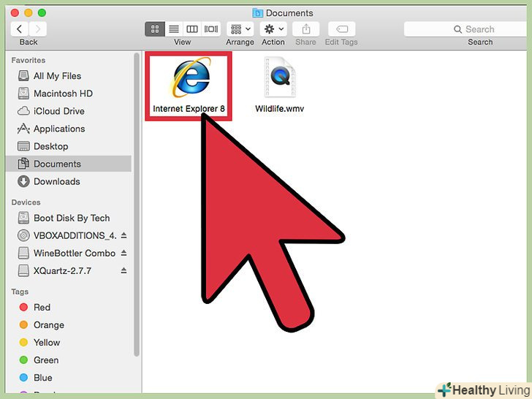Eject the VBOXADDITIONS_4. disc
Screen dimensions: 532x399
click(x=123, y=235)
